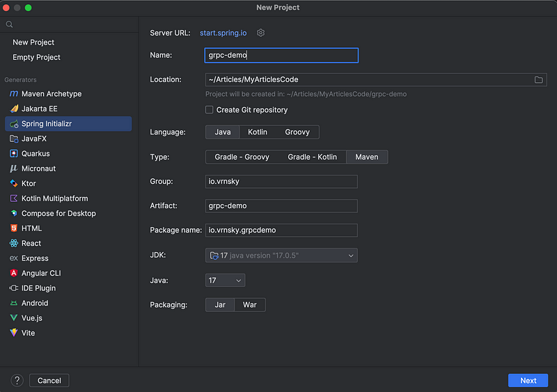Open the start.spring.io server link
Image resolution: width=557 pixels, height=392 pixels.
point(223,33)
